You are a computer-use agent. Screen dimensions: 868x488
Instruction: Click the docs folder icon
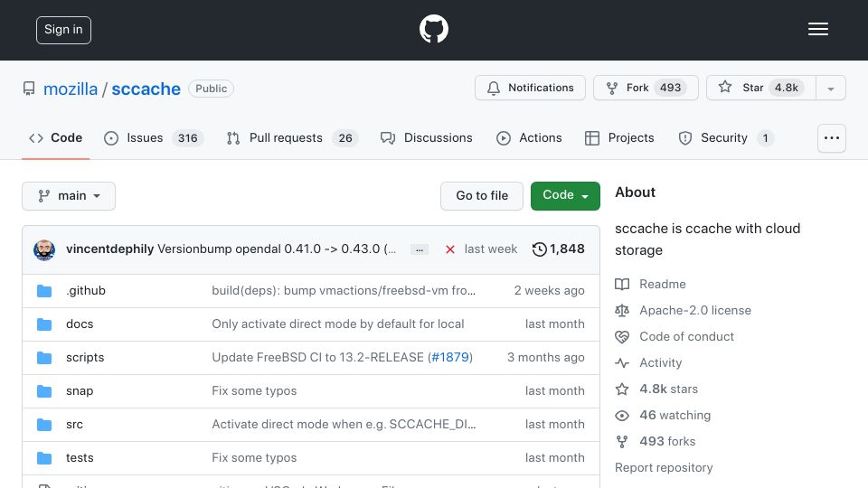click(44, 324)
